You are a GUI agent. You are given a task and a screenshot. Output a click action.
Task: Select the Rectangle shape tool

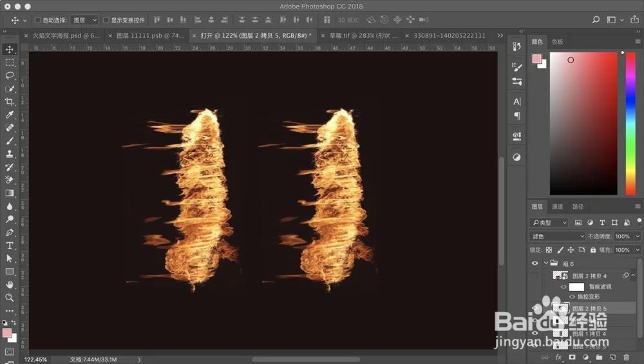click(10, 272)
